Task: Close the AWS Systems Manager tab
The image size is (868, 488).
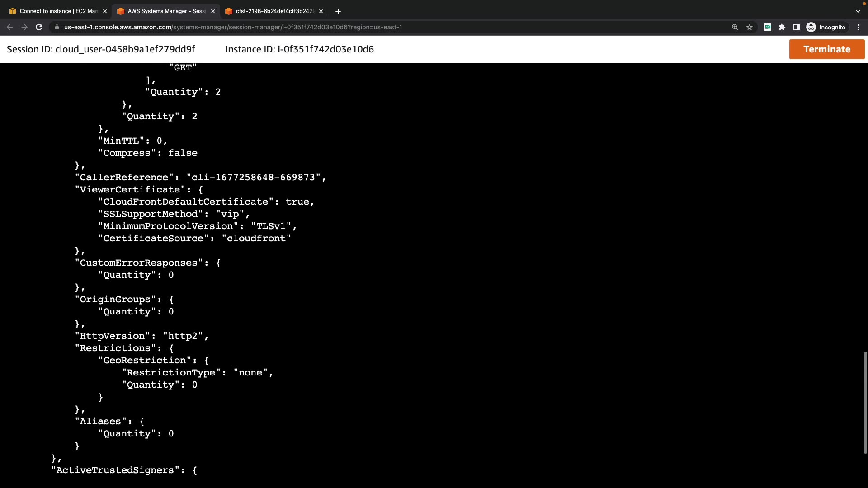Action: point(213,11)
